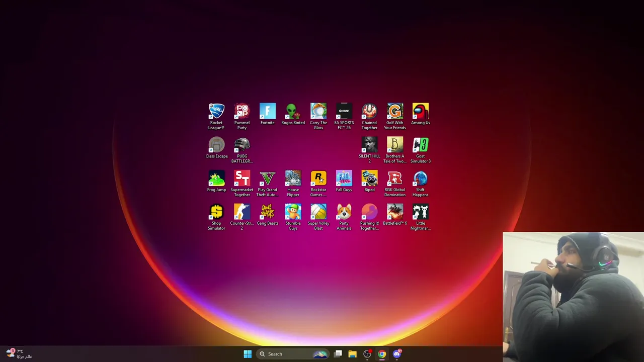This screenshot has height=362, width=644.
Task: Switch to OBS Studio on the taskbar
Action: [367, 354]
